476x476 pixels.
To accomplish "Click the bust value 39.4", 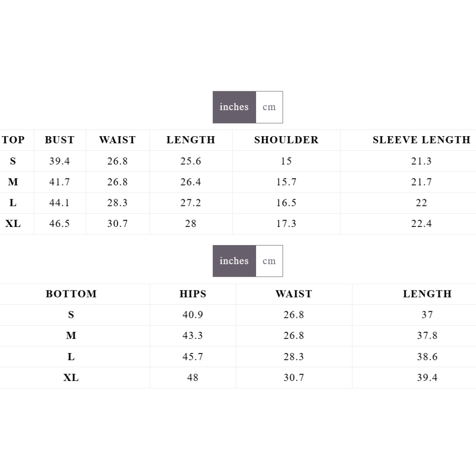I will pos(59,161).
